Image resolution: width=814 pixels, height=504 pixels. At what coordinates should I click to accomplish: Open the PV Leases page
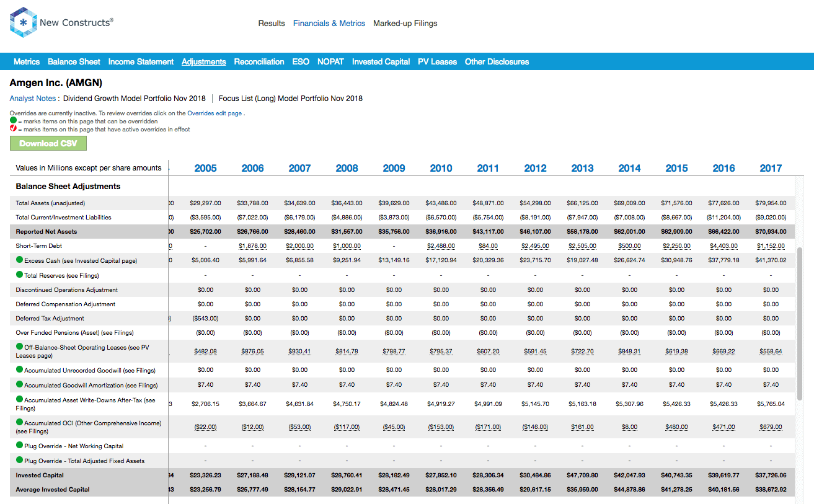pos(437,62)
